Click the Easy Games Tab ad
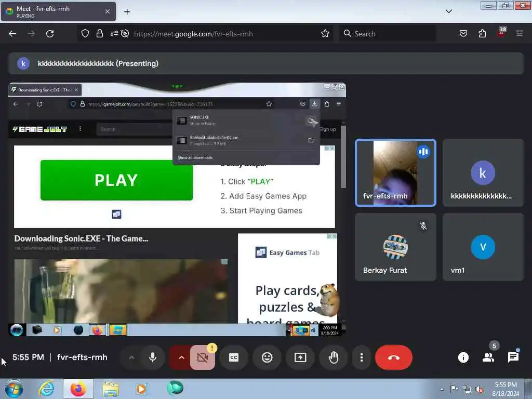Image resolution: width=532 pixels, height=399 pixels. click(x=287, y=278)
